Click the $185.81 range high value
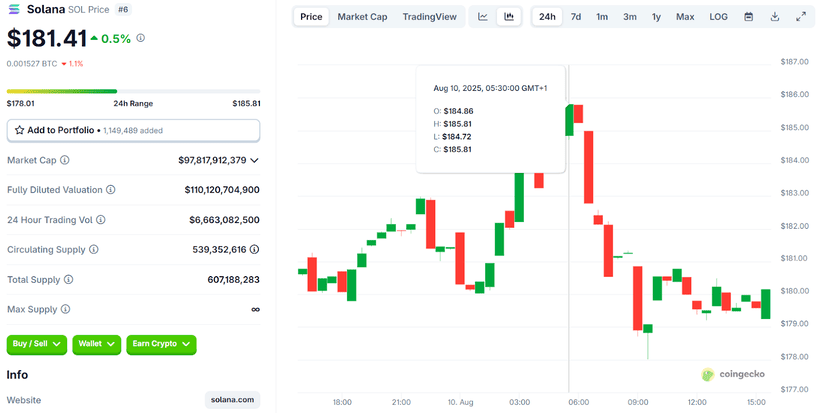Screen dimensions: 825x413 [x=246, y=103]
